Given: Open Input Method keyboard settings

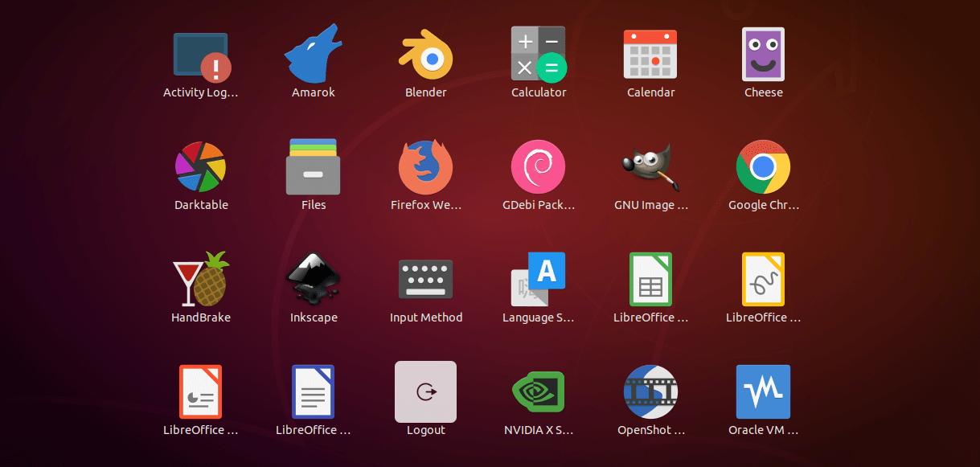Looking at the screenshot, I should [x=425, y=279].
